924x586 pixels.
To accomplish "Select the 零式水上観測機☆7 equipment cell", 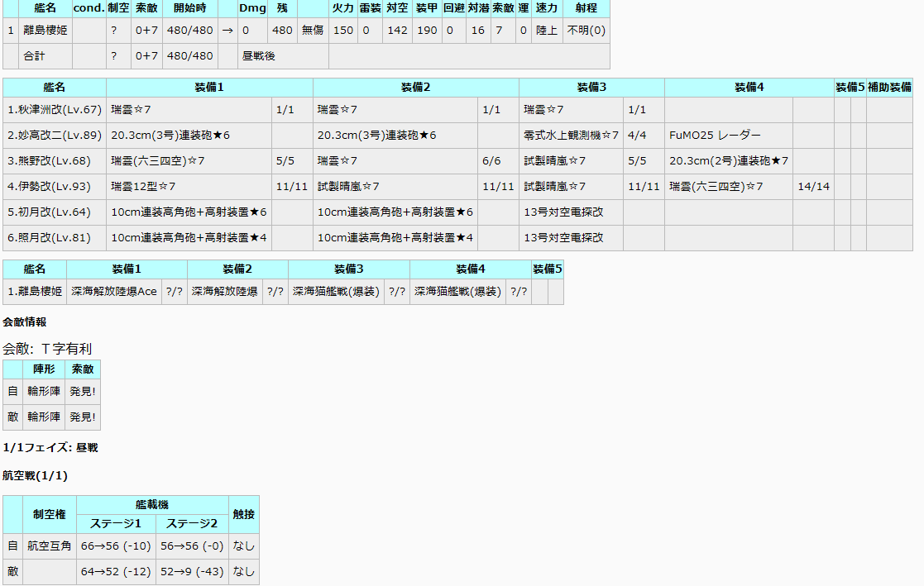I will pyautogui.click(x=571, y=136).
